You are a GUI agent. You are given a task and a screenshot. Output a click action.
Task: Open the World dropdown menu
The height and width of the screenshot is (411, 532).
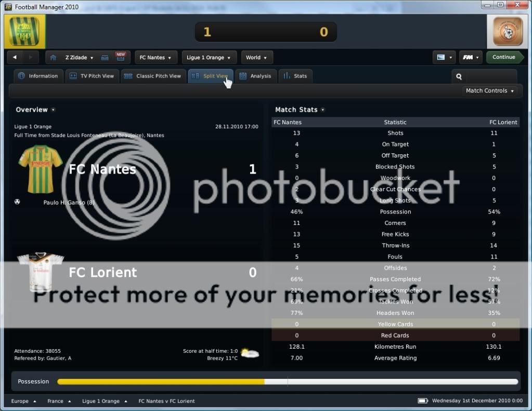[256, 58]
